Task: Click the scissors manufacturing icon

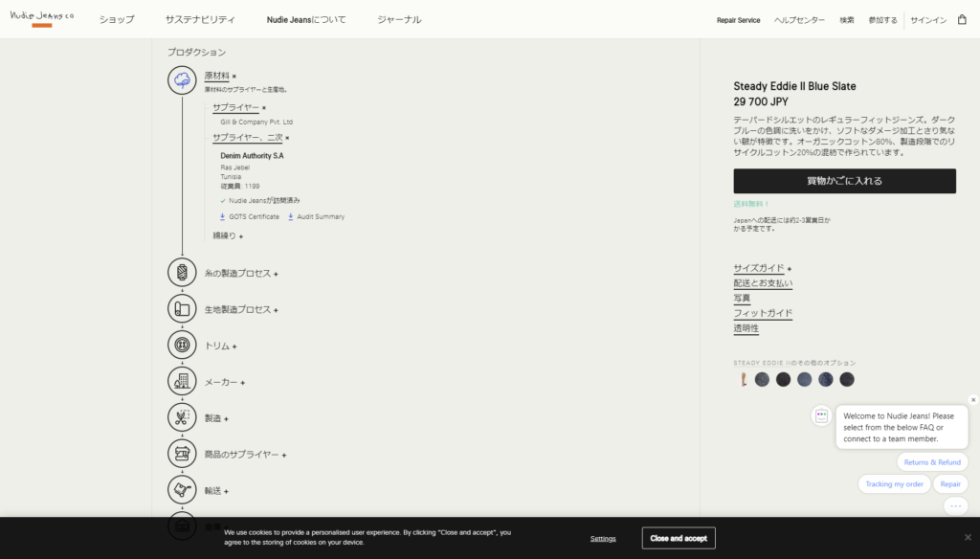Action: tap(182, 417)
